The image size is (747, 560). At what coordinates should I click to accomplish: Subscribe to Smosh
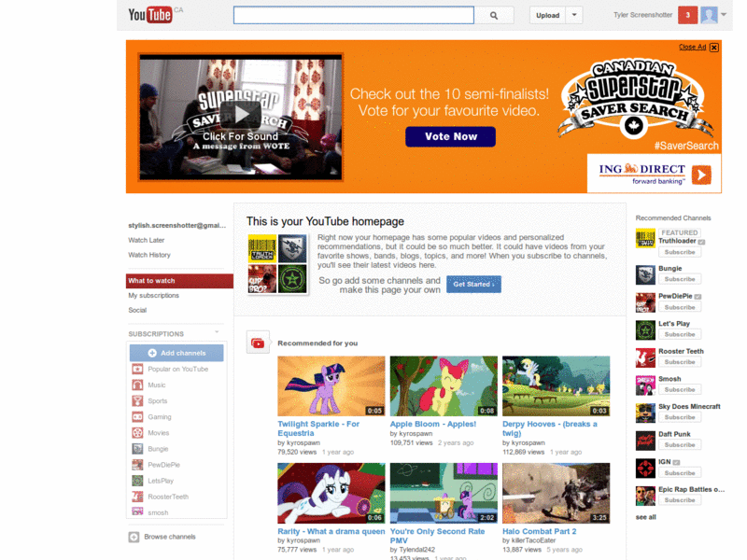(680, 389)
